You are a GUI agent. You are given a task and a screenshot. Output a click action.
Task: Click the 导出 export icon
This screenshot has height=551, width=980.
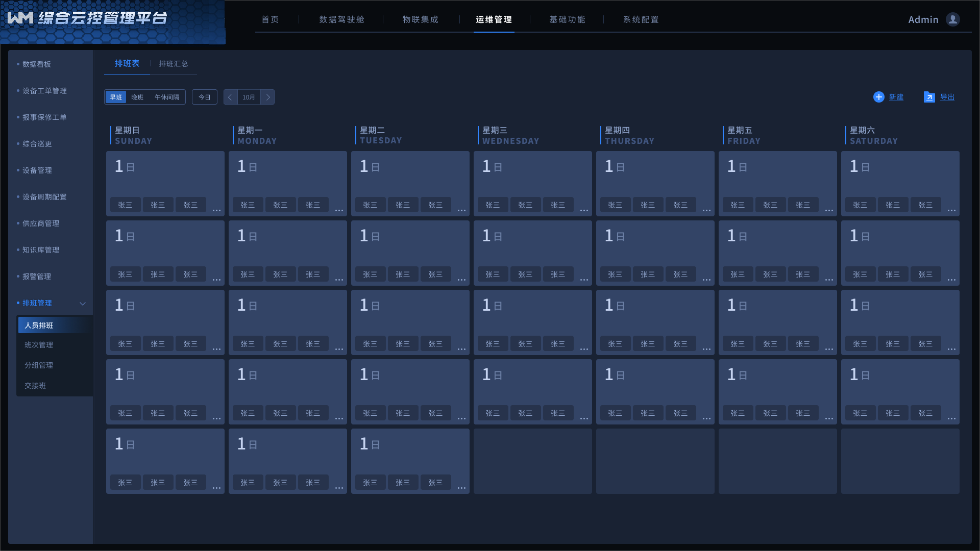929,97
